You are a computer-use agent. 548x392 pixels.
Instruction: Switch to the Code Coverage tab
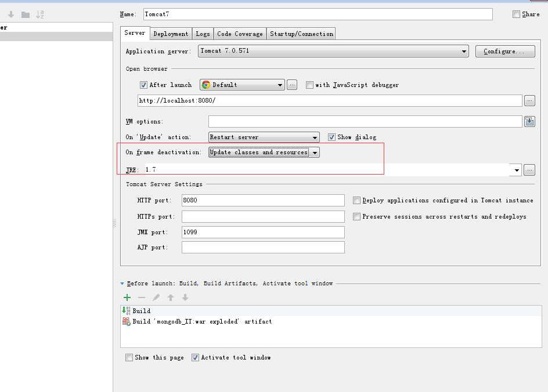pos(240,34)
